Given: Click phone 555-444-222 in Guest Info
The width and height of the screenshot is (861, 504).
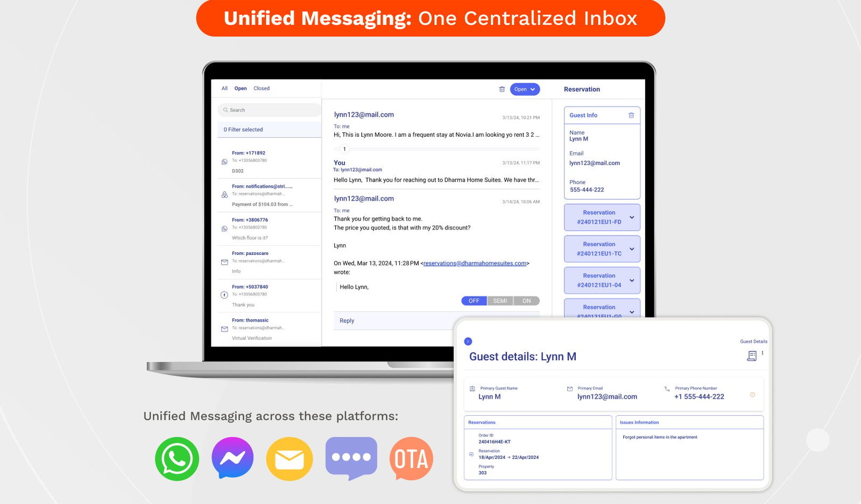Looking at the screenshot, I should pyautogui.click(x=587, y=190).
